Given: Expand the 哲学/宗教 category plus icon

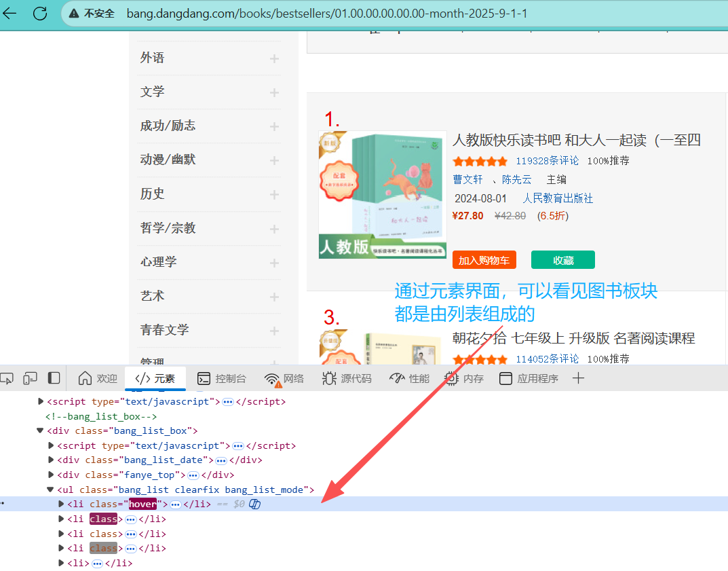Looking at the screenshot, I should click(x=274, y=229).
